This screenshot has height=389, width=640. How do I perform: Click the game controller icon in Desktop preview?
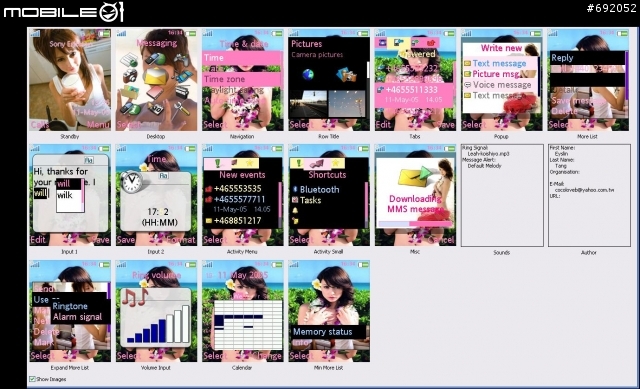(x=181, y=60)
